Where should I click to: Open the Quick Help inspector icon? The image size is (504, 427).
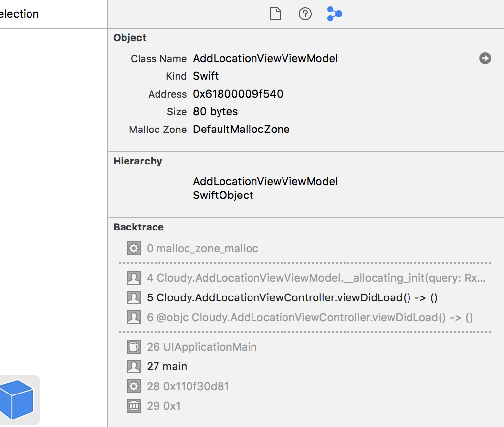(305, 14)
